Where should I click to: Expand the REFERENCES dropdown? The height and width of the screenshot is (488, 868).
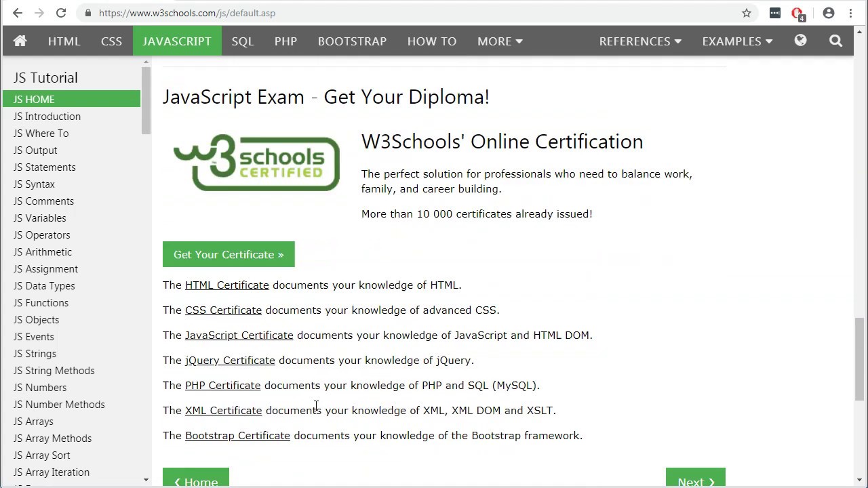coord(640,41)
